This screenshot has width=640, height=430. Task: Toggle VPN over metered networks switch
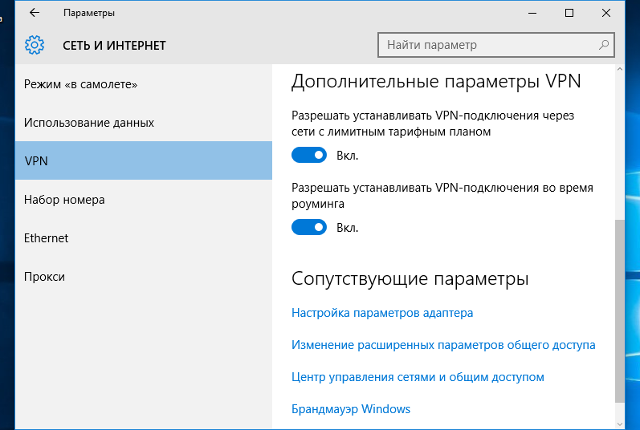309,155
